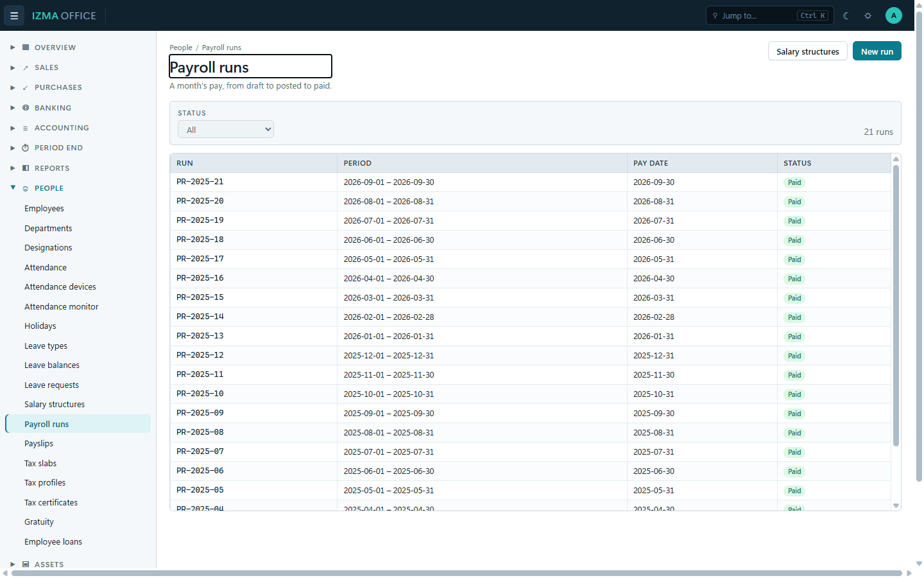
Task: Click the STATUS column header
Action: (834, 163)
